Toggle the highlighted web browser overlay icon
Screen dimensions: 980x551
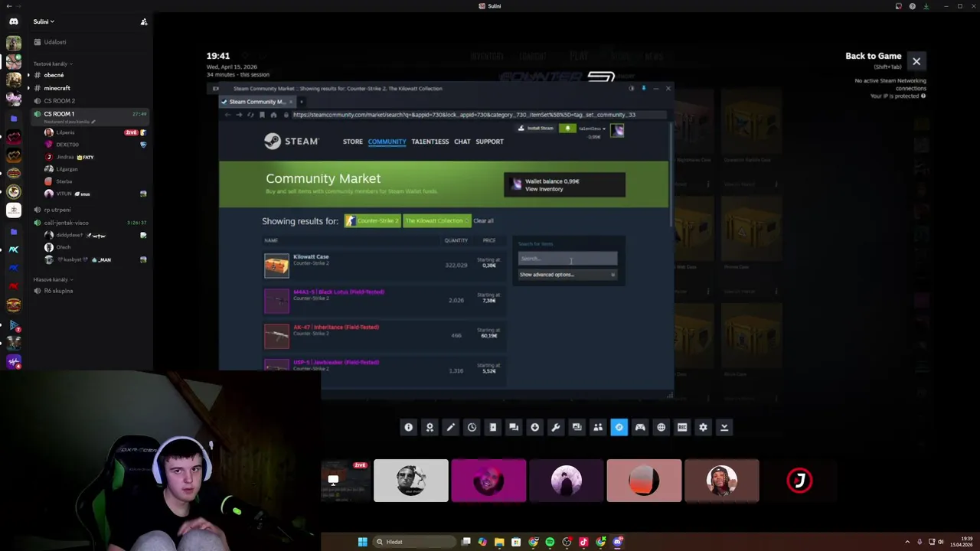(x=619, y=427)
